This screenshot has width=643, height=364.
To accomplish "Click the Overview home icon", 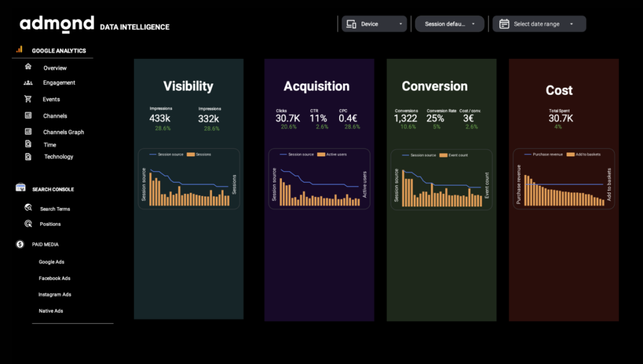I will (28, 67).
